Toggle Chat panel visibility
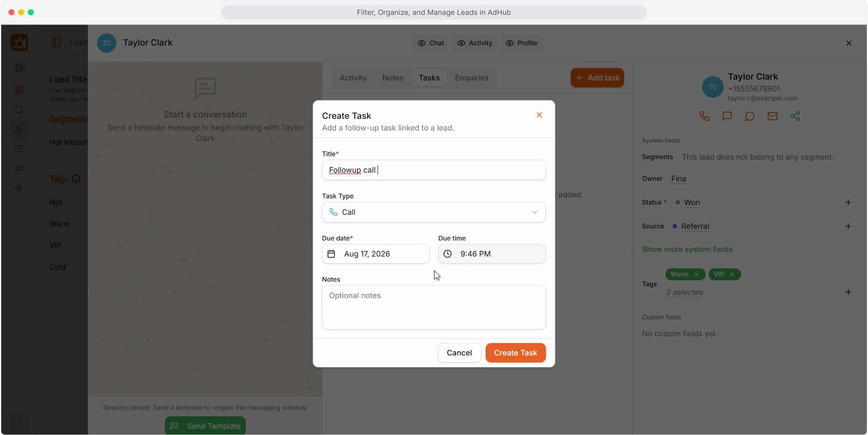Viewport: 868px width, 435px height. point(431,43)
